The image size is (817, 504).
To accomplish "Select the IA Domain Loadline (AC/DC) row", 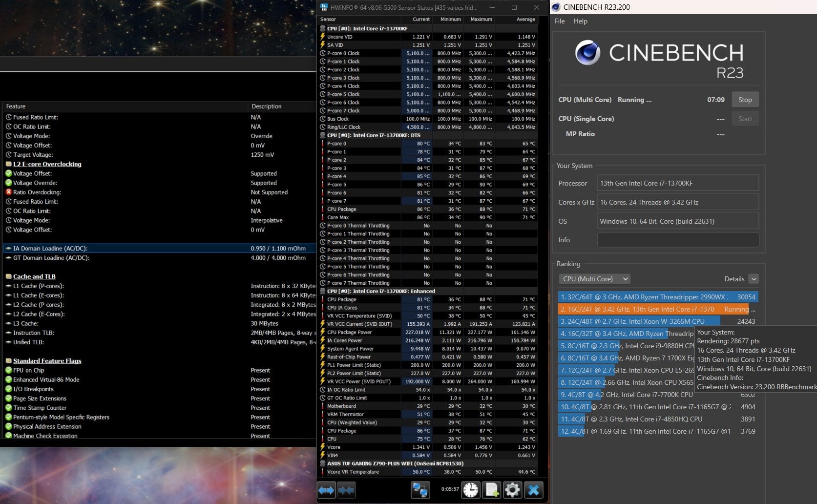I will pos(160,248).
